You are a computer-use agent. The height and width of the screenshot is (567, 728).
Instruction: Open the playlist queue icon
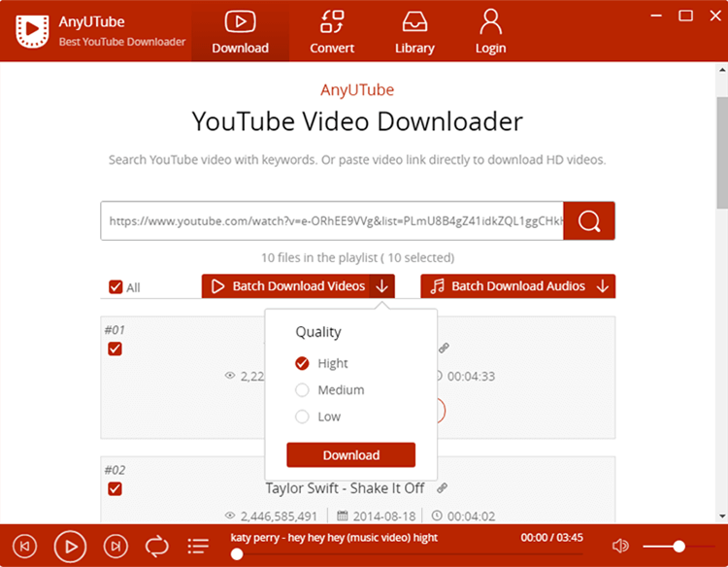[x=198, y=546]
